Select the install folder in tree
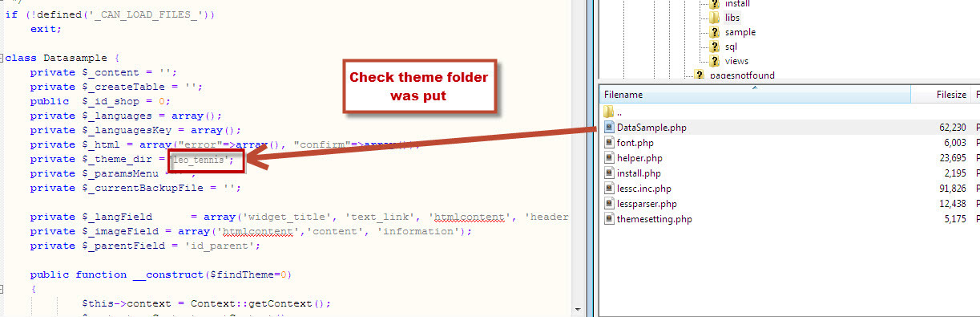This screenshot has width=980, height=317. 737,3
